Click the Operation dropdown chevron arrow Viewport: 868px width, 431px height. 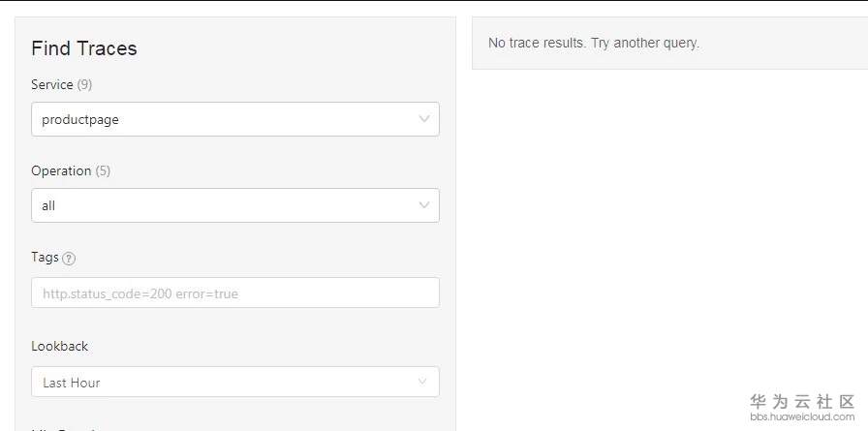pos(424,205)
